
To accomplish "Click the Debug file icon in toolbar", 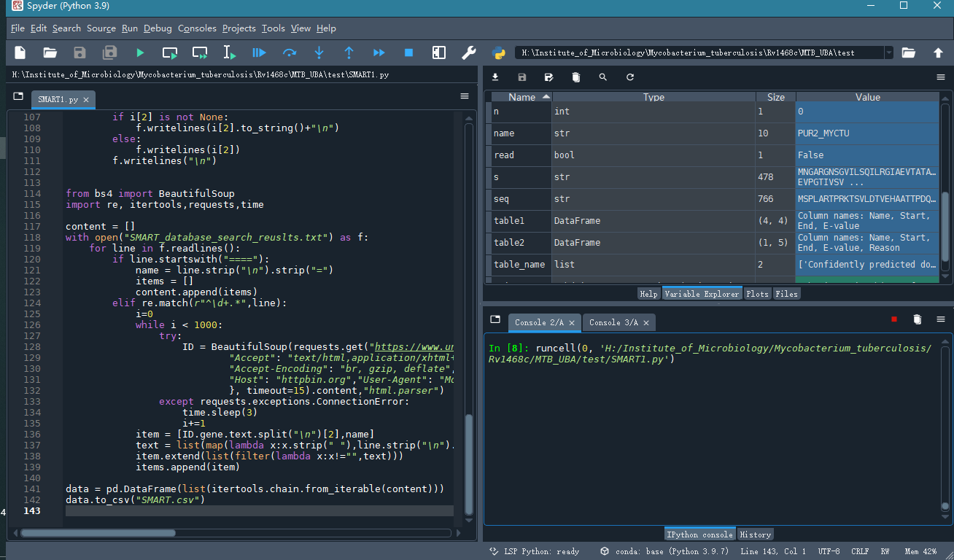I will 259,52.
